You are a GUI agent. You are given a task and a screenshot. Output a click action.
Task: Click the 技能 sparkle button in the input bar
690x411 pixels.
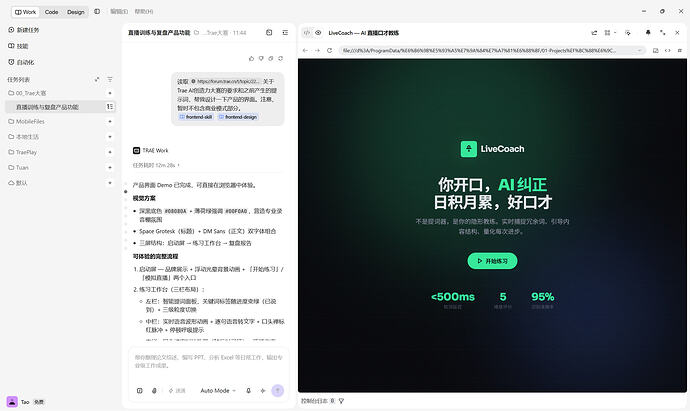coord(176,390)
